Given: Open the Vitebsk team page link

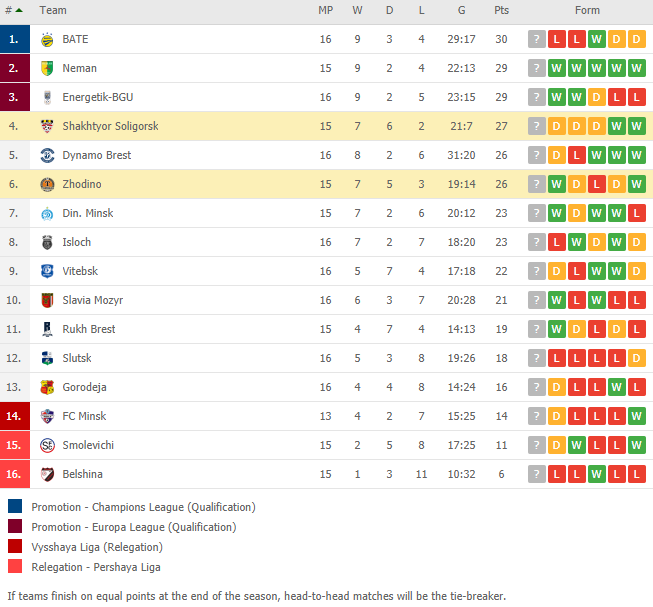Looking at the screenshot, I should (x=80, y=271).
